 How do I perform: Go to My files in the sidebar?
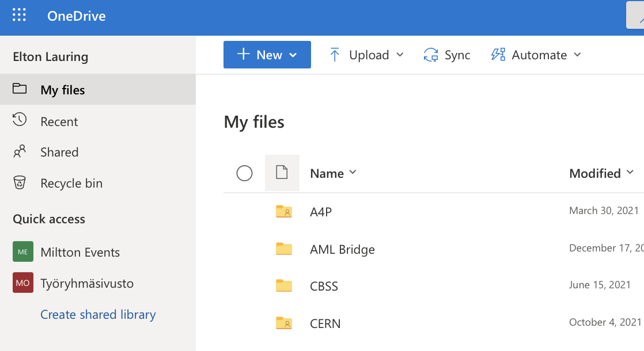[x=98, y=89]
